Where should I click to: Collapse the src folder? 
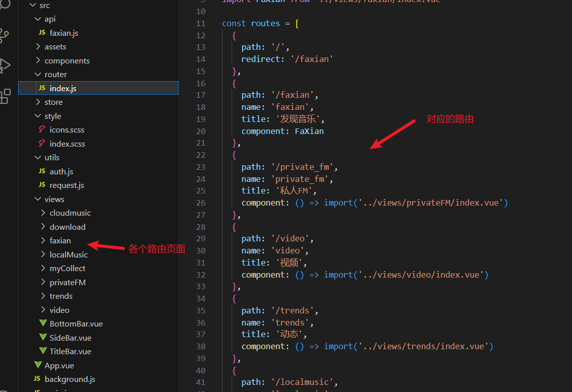33,5
